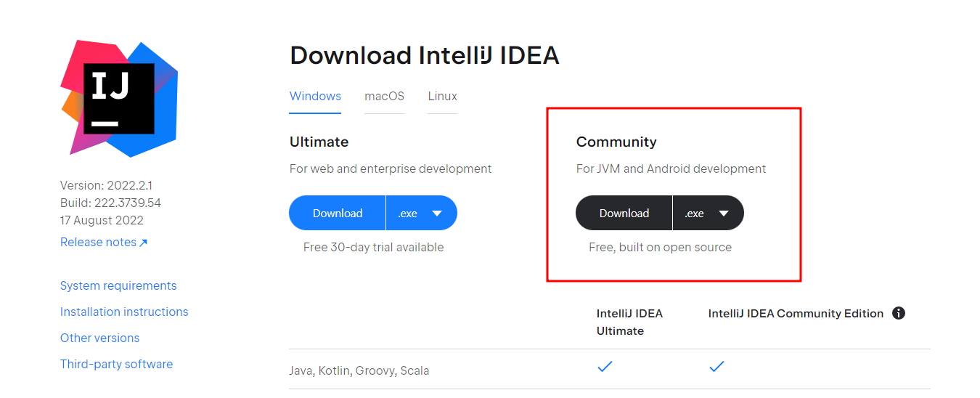Click the Community edition heading
Viewport: 980px width, 398px height.
click(x=616, y=142)
